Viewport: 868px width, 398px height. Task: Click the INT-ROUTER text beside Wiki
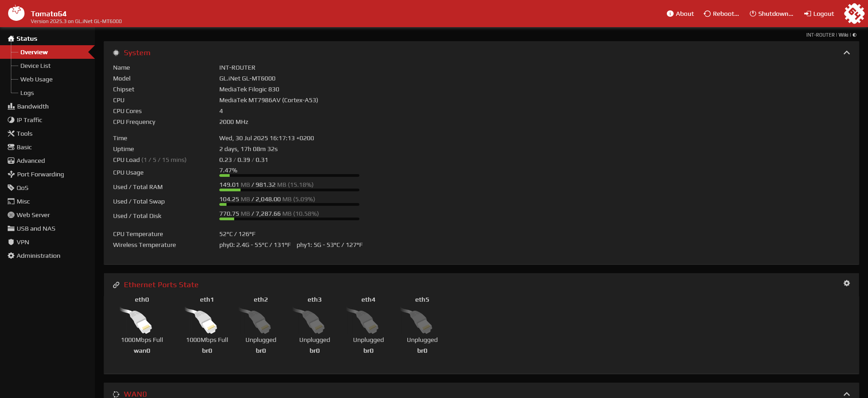tap(821, 35)
